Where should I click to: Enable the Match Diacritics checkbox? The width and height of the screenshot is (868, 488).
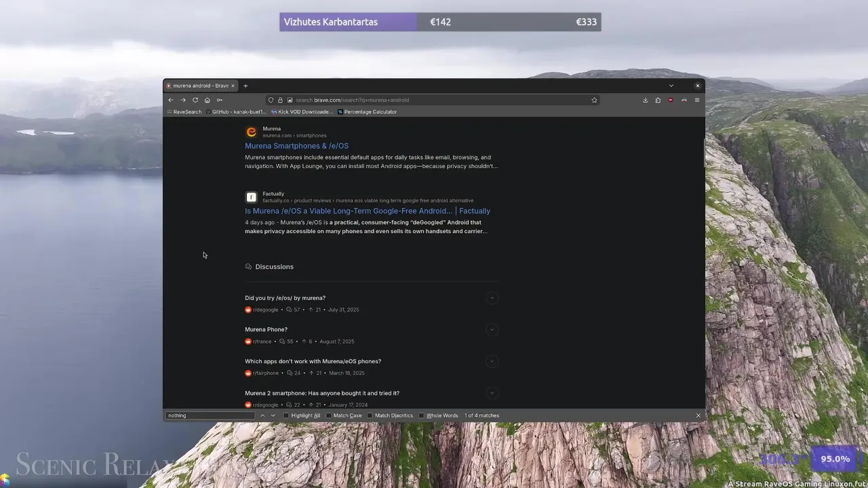click(370, 415)
